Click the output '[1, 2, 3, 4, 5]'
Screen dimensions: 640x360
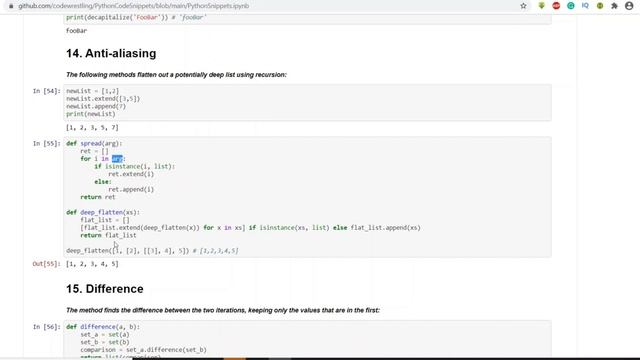pyautogui.click(x=92, y=264)
